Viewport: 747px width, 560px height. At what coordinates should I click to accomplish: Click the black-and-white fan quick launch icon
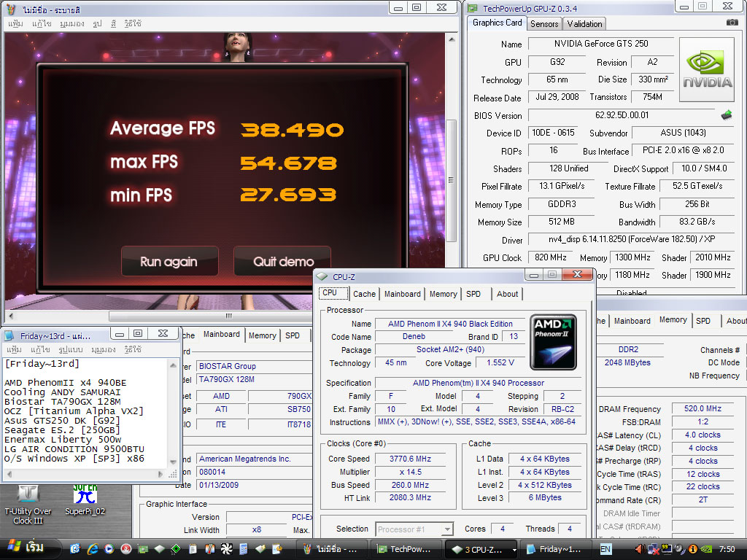tap(226, 549)
